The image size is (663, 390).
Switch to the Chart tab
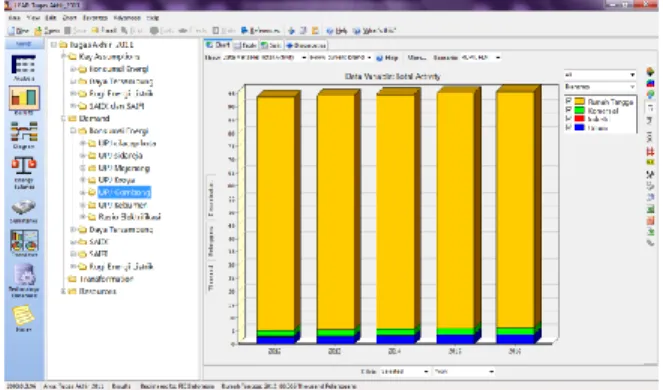coord(218,45)
